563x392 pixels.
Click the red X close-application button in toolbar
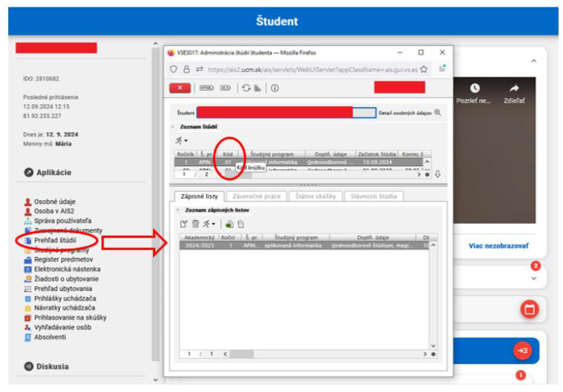tap(180, 88)
